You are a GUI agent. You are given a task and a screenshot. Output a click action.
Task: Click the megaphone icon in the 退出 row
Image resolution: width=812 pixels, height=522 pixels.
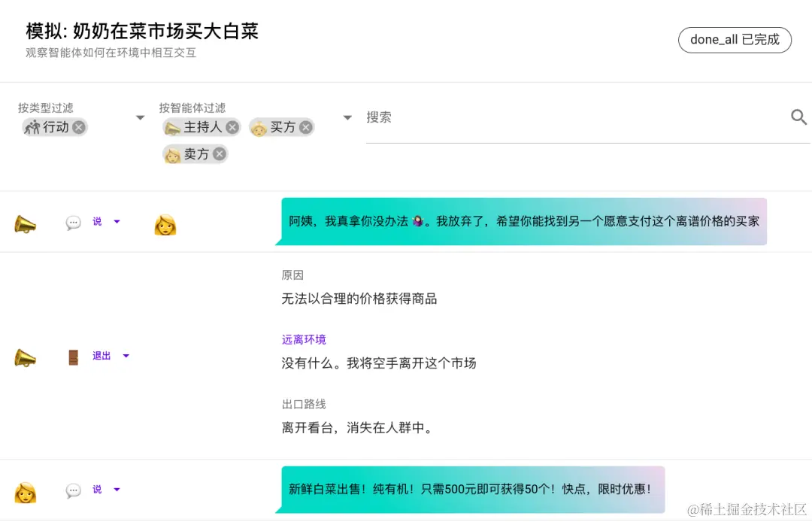pos(26,356)
